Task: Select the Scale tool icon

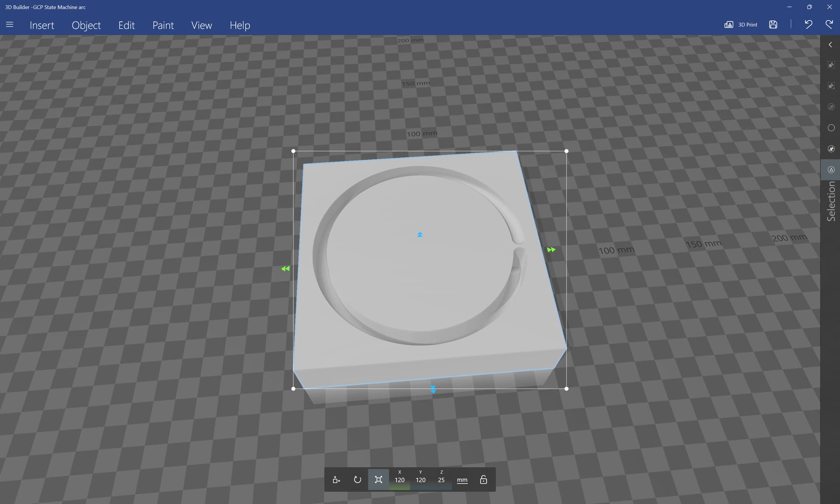Action: [378, 480]
